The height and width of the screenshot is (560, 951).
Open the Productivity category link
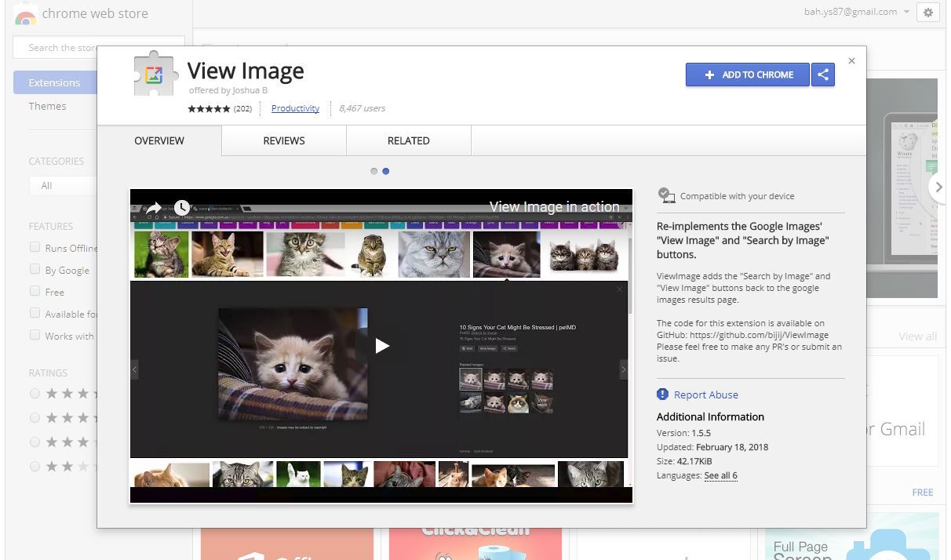[x=295, y=108]
